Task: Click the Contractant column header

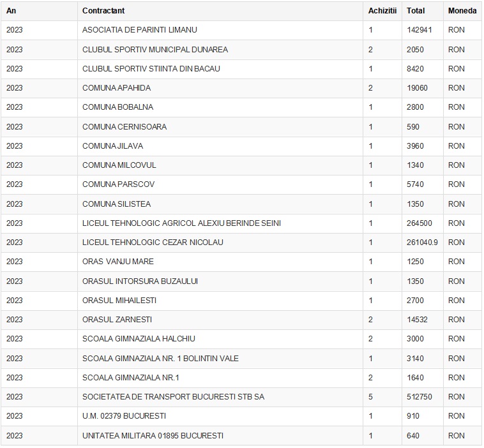Action: 103,11
